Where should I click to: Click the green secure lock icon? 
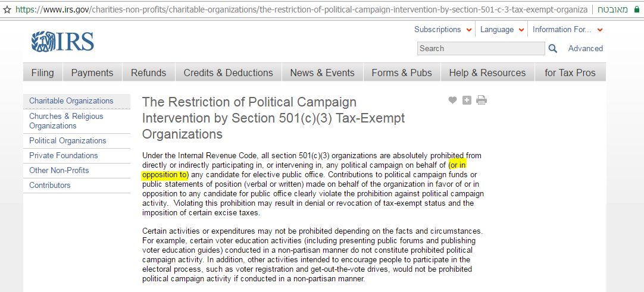coord(637,10)
